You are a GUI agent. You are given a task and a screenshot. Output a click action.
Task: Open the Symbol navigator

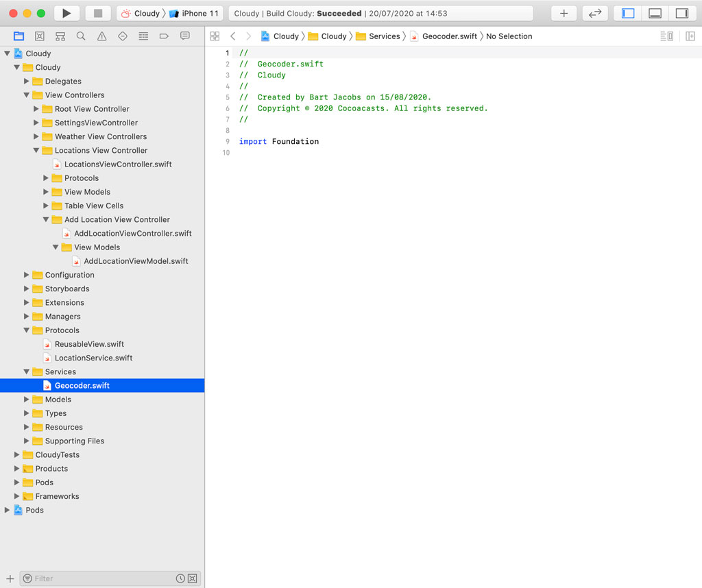coord(61,36)
